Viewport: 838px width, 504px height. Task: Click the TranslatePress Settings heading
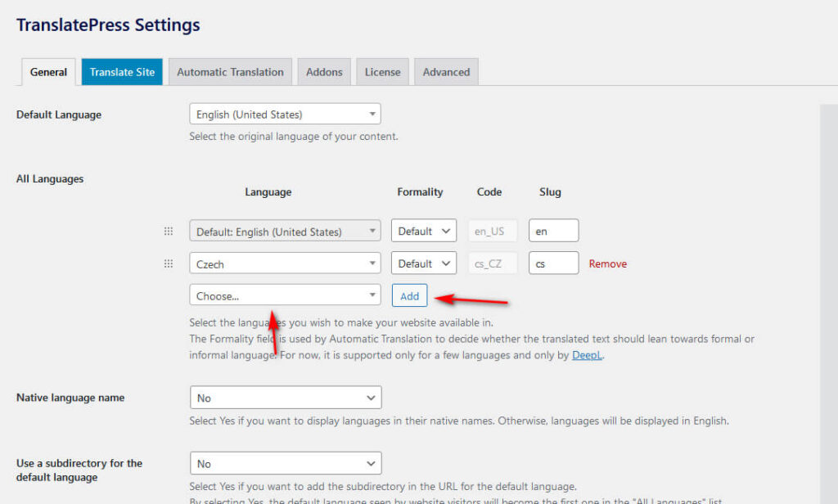pyautogui.click(x=108, y=25)
